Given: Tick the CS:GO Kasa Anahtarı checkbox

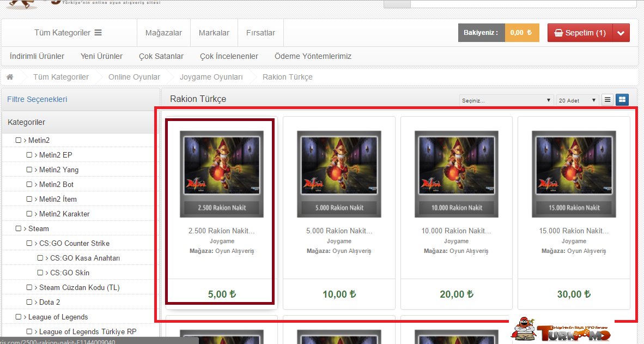Looking at the screenshot, I should pyautogui.click(x=40, y=258).
